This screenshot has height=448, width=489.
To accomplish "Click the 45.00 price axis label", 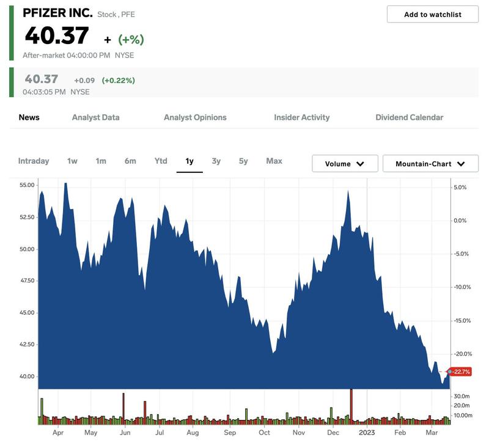I will point(27,313).
